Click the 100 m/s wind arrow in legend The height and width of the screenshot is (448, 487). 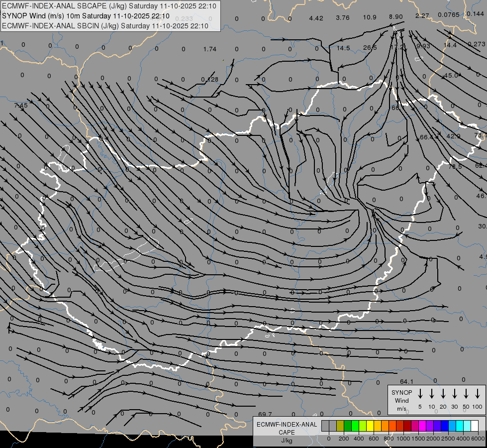(478, 393)
